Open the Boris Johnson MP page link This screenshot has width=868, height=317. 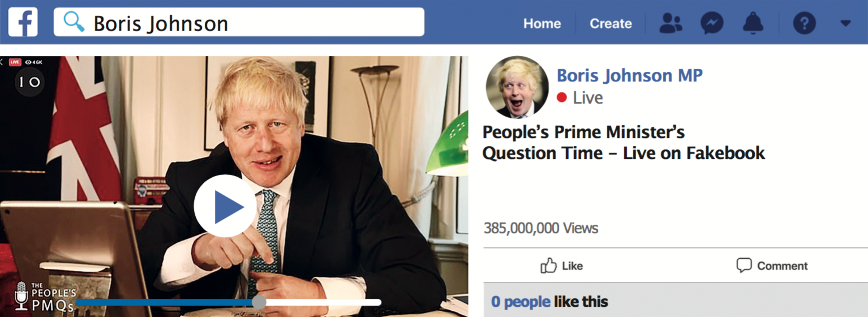pos(630,75)
